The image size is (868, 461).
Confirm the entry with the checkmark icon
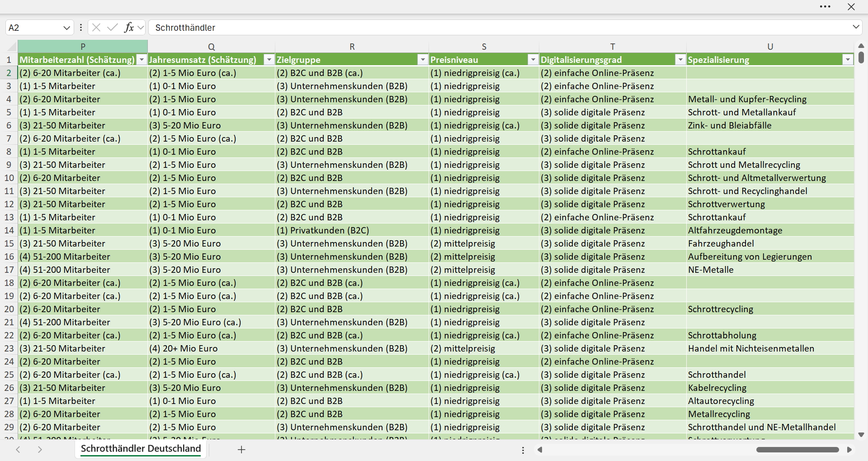pyautogui.click(x=113, y=28)
